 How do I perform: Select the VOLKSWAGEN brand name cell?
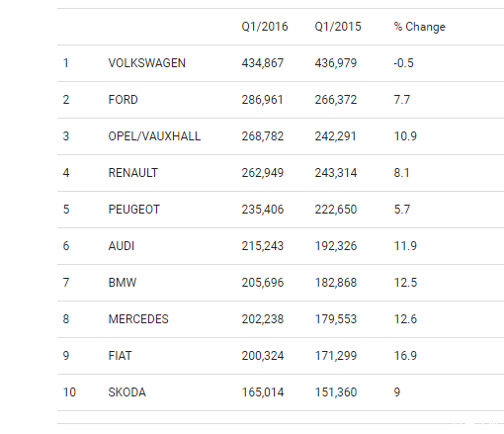pos(147,63)
